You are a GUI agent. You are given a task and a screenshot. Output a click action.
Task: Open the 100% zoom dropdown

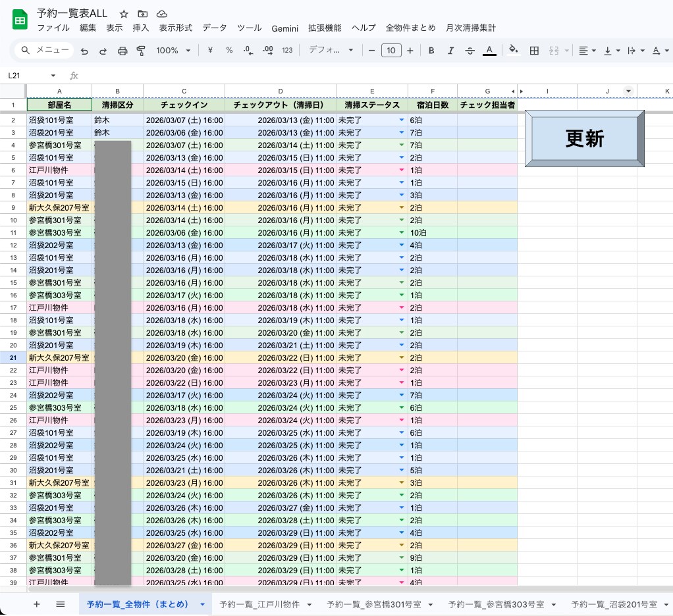pyautogui.click(x=173, y=51)
